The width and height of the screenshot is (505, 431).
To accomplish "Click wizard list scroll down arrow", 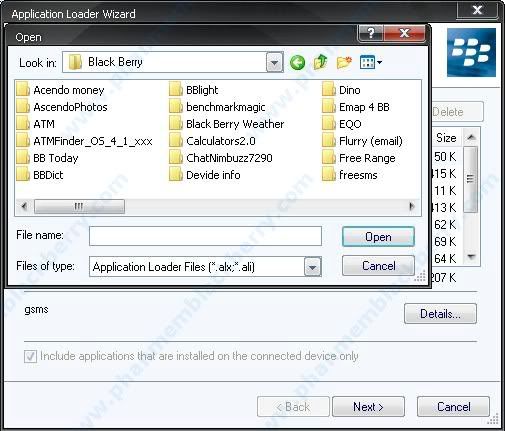I will [471, 256].
